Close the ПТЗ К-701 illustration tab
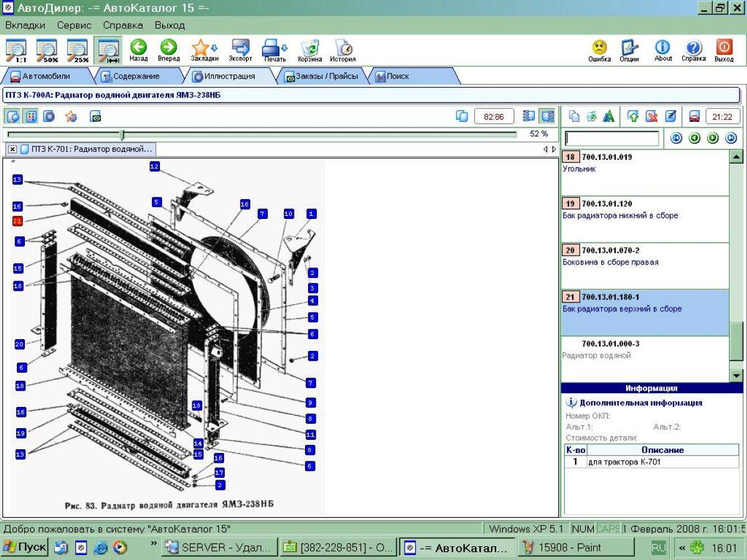This screenshot has width=747, height=560. coord(12,149)
